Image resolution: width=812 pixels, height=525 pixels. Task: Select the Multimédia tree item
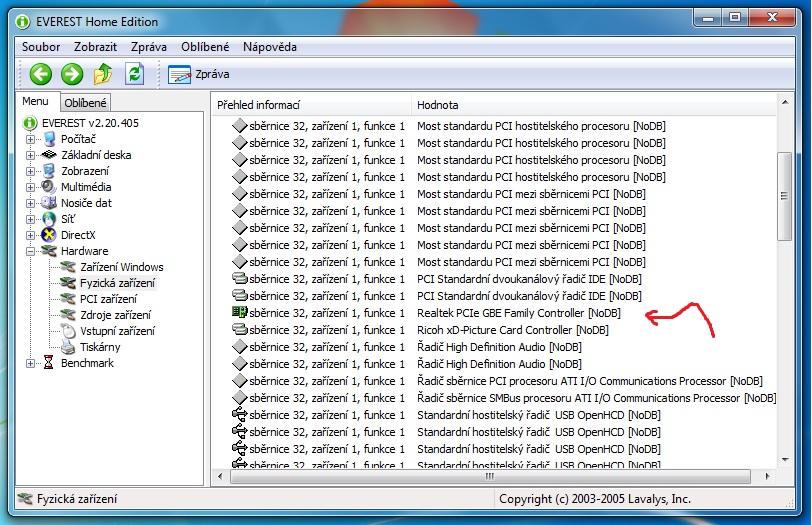click(86, 187)
